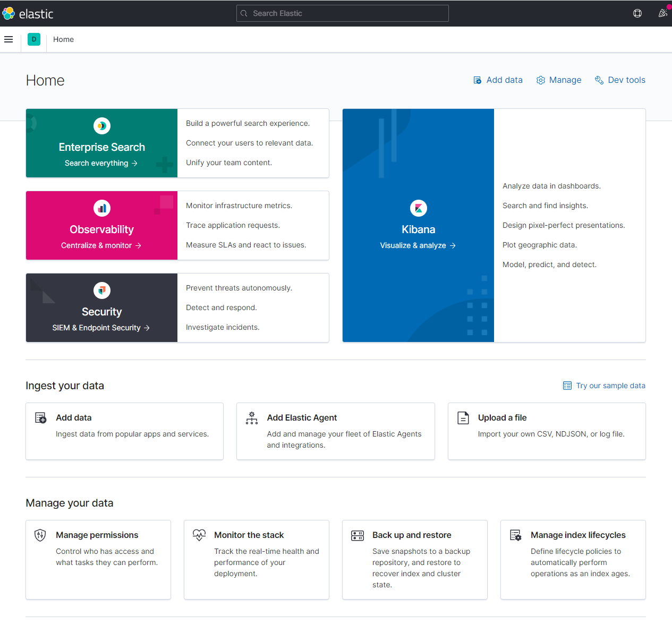Click 'Investigate incidents.' text
Screen dimensions: 672x633
(x=223, y=327)
